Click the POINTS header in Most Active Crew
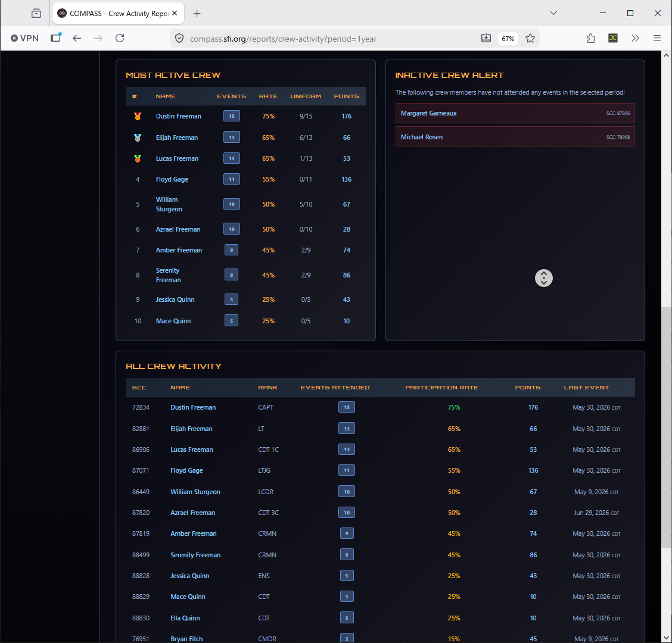672x643 pixels. [346, 96]
